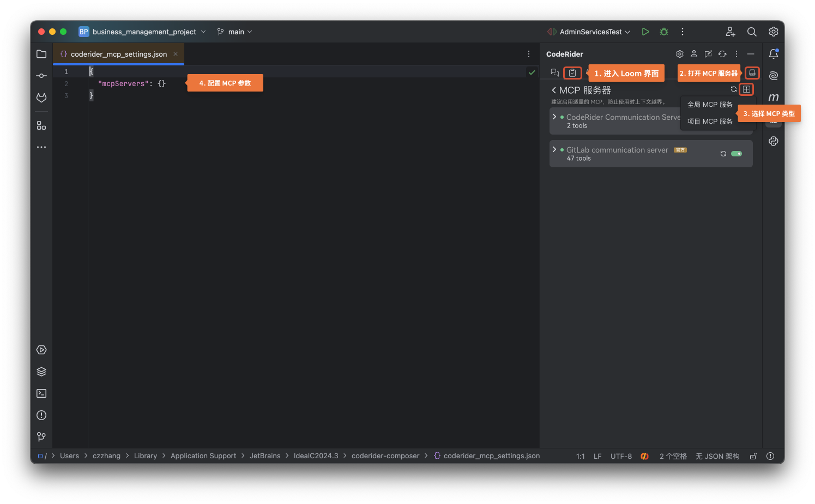Image resolution: width=815 pixels, height=504 pixels.
Task: Open the GitLab cat-head tool window icon
Action: click(41, 98)
